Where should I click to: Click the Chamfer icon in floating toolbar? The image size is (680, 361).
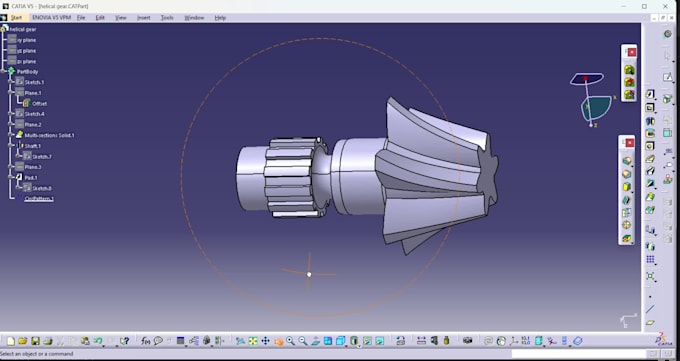[x=627, y=174]
